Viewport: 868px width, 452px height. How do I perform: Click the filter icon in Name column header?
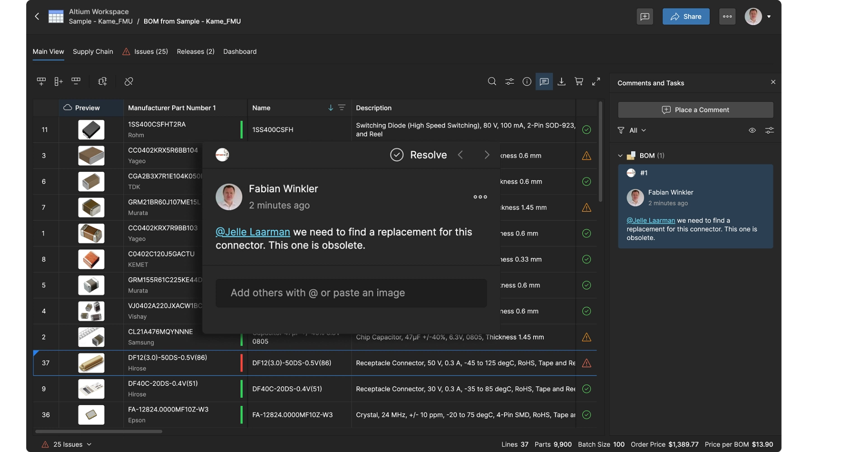click(x=342, y=108)
